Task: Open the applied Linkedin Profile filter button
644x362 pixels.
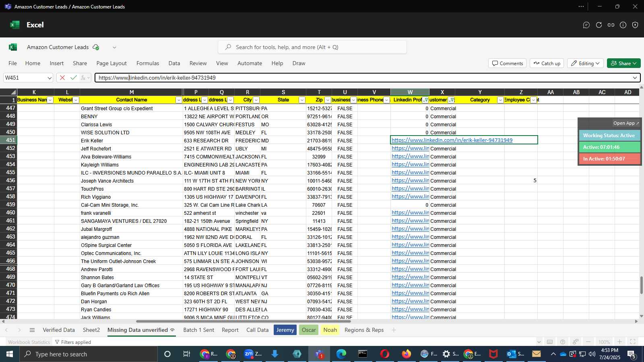Action: (x=425, y=100)
